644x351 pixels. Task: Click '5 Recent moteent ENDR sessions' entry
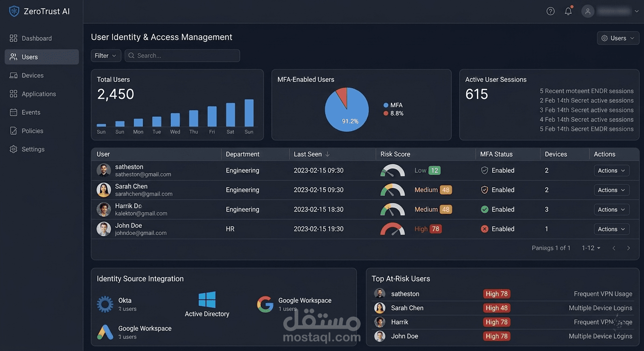pyautogui.click(x=587, y=91)
